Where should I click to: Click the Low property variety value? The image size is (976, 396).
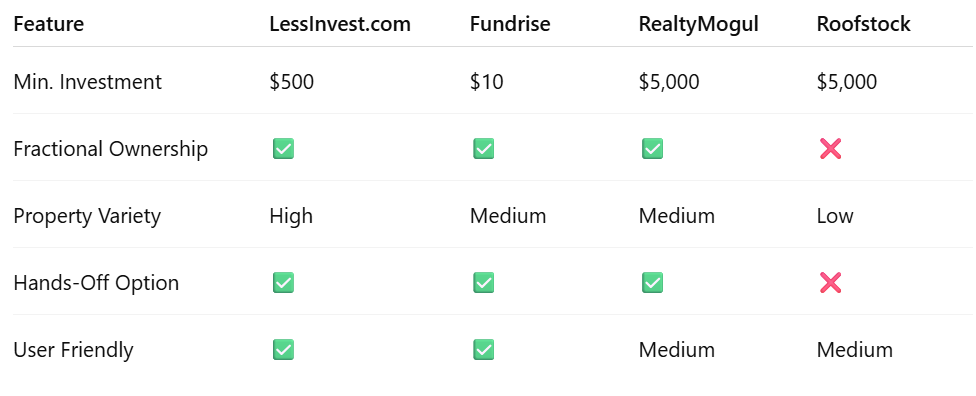[835, 216]
